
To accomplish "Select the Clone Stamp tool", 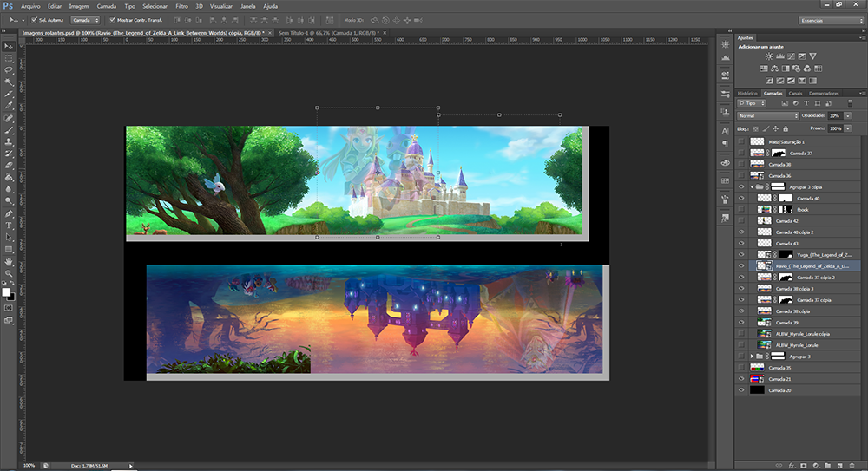I will 9,141.
